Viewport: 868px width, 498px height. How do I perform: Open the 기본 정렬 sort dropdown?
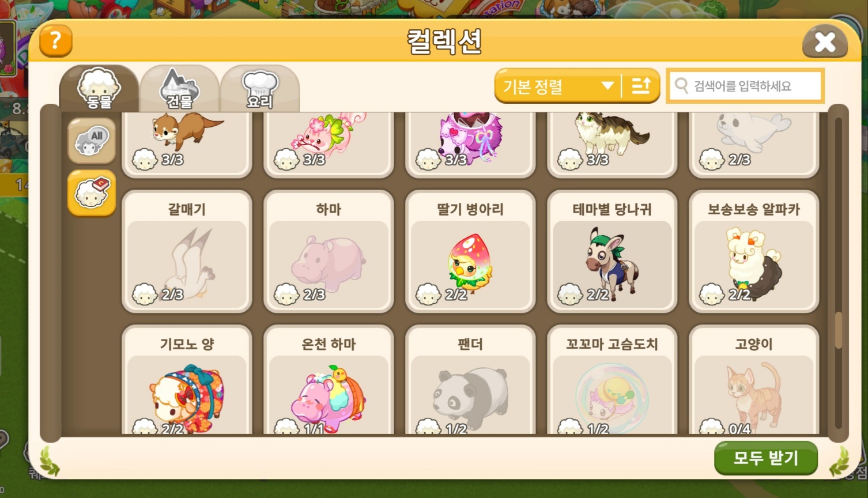click(557, 86)
